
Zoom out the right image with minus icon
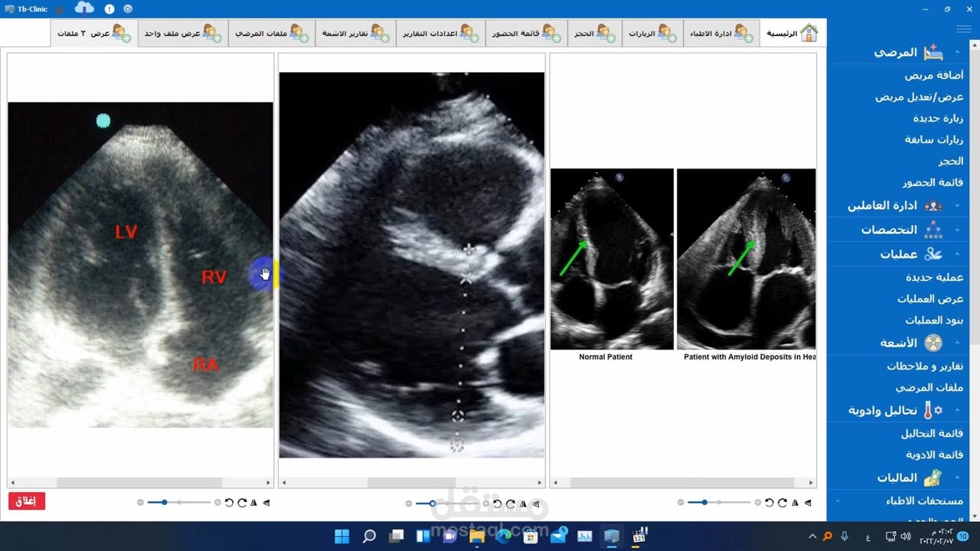pos(681,503)
